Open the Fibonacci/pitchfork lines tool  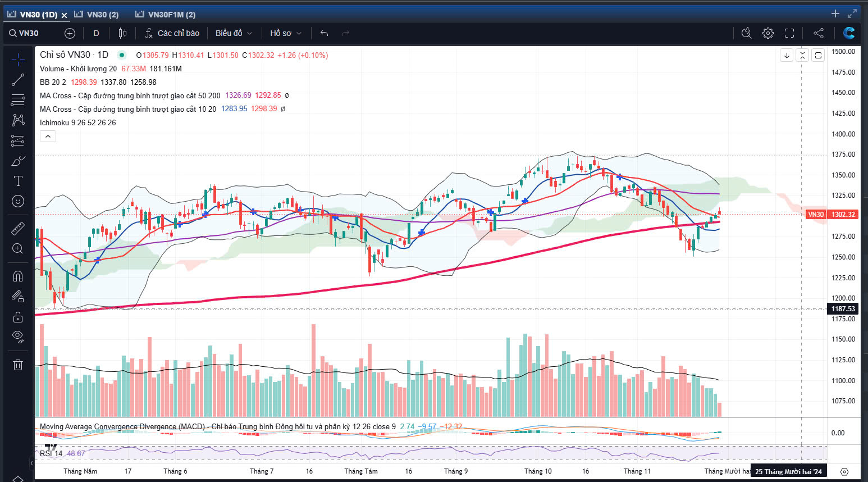click(18, 100)
